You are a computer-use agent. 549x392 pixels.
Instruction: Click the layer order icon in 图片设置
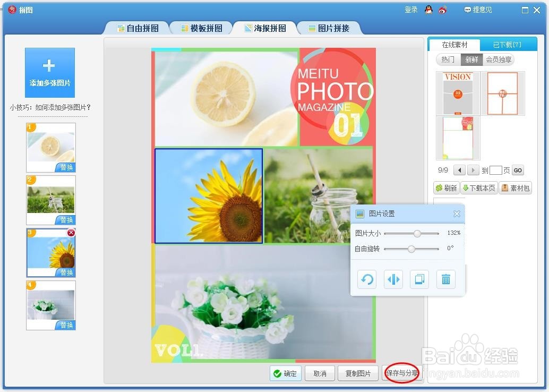(419, 279)
